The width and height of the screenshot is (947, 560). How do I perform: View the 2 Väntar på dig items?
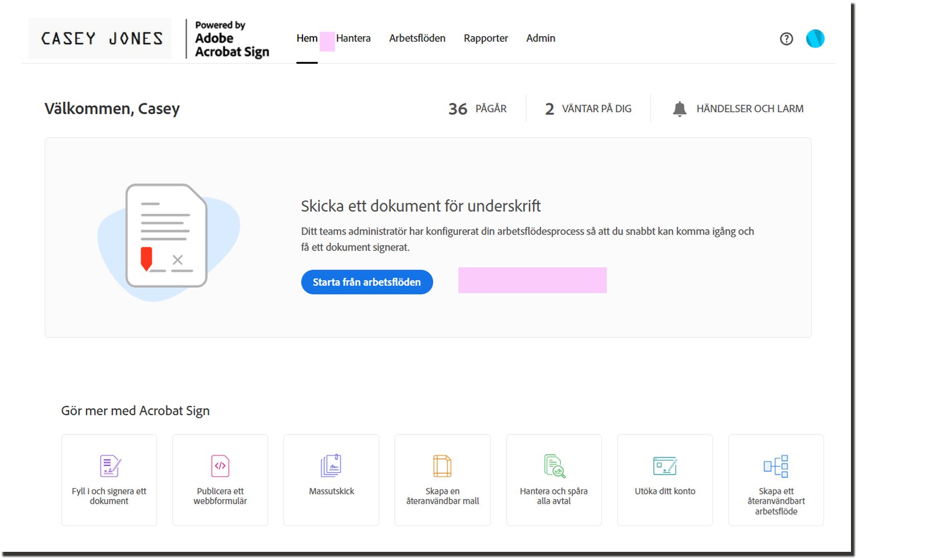click(588, 109)
